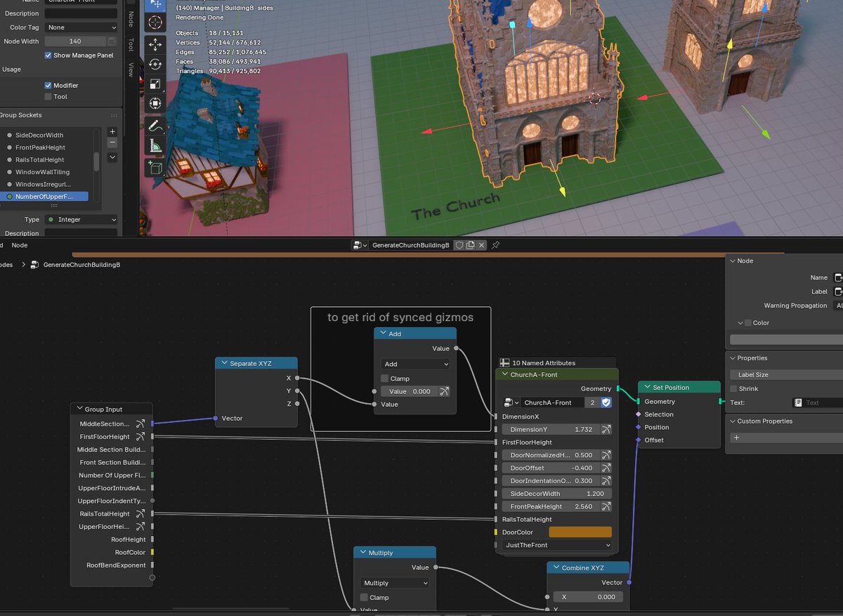The width and height of the screenshot is (843, 616).
Task: Collapse the Combine XYZ node
Action: click(556, 568)
